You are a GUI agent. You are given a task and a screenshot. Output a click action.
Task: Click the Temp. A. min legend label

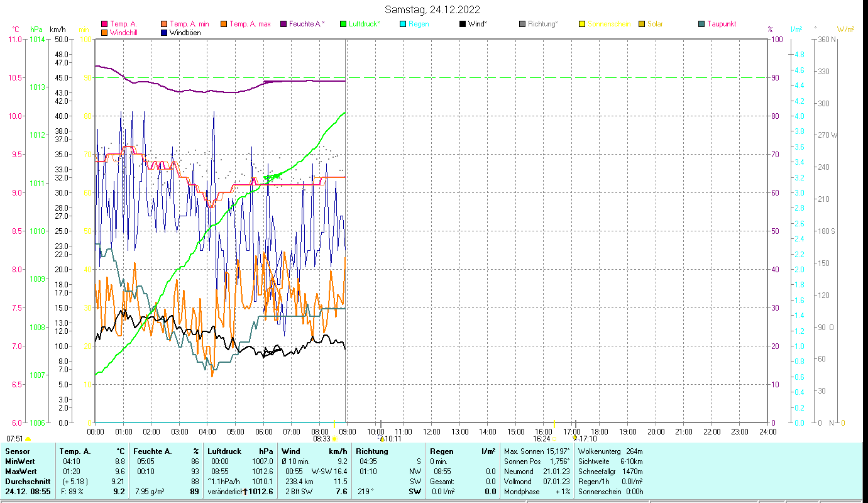tap(189, 25)
